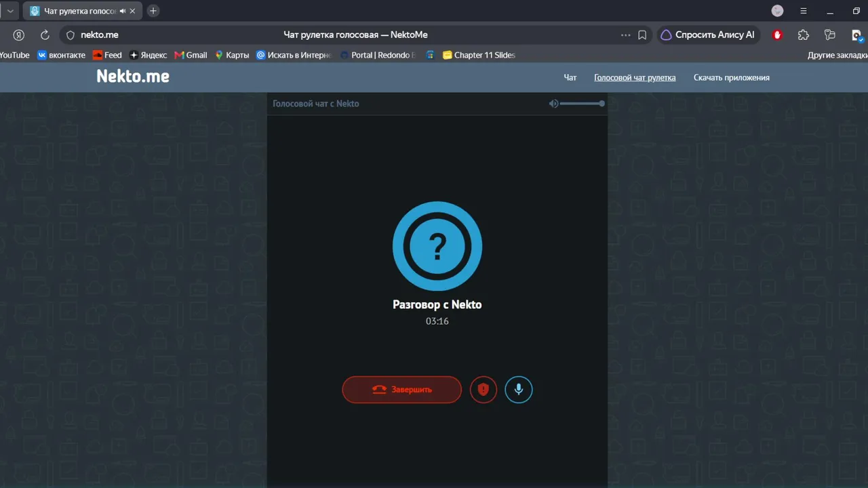Open the Другие закладки folder
Image resolution: width=868 pixels, height=488 pixels.
coord(837,55)
